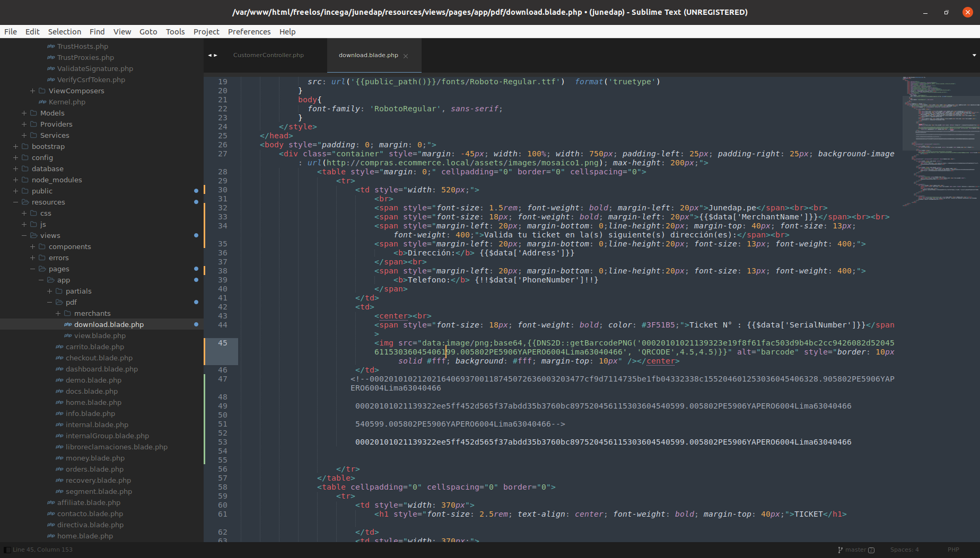Close the download.blade.php tab
Viewport: 980px width, 558px height.
tap(406, 56)
